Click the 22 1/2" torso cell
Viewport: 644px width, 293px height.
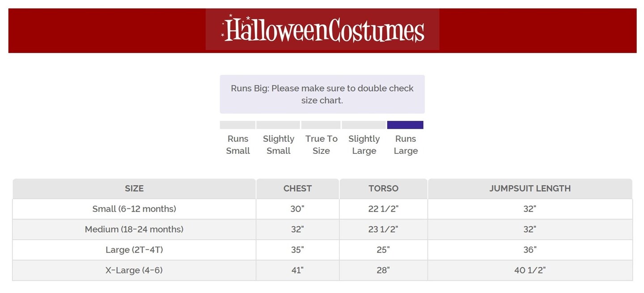tap(383, 209)
